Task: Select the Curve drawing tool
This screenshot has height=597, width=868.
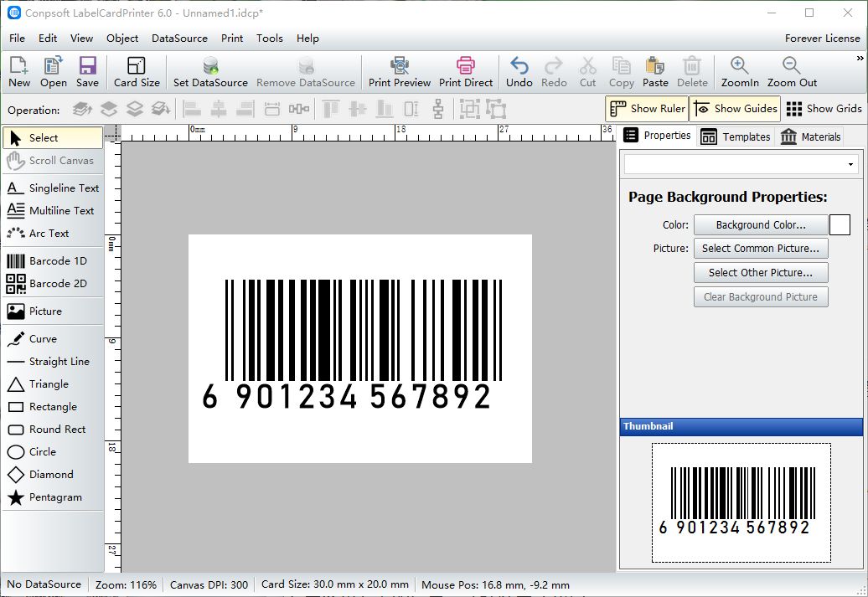Action: (53, 338)
